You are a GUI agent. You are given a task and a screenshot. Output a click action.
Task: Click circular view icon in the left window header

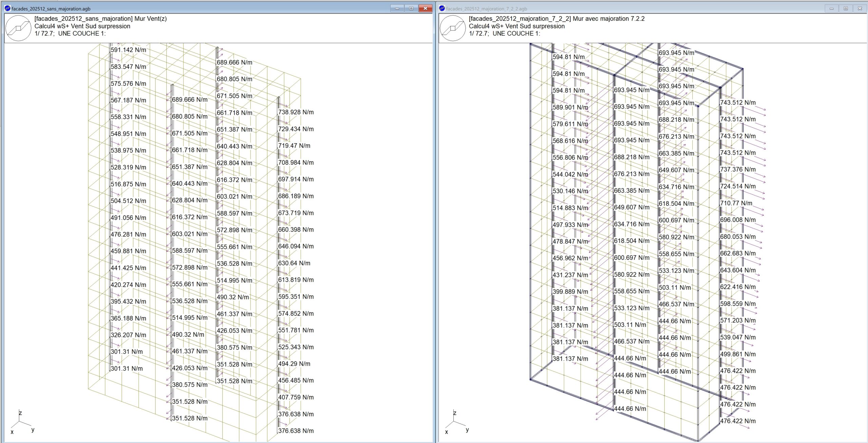18,28
